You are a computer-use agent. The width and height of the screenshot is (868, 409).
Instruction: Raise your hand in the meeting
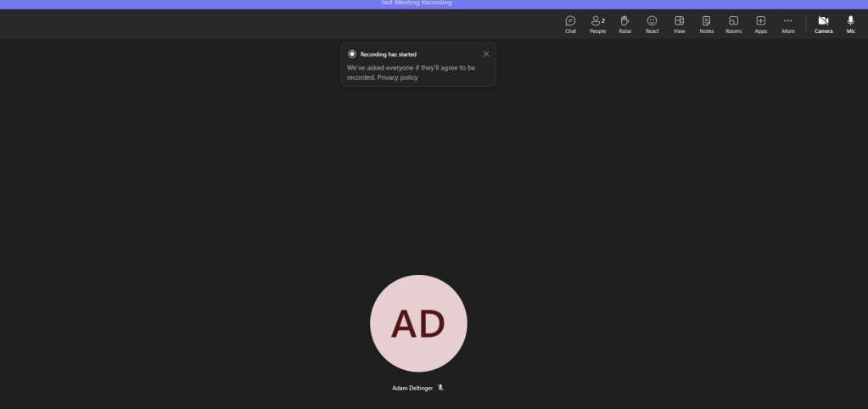tap(624, 24)
